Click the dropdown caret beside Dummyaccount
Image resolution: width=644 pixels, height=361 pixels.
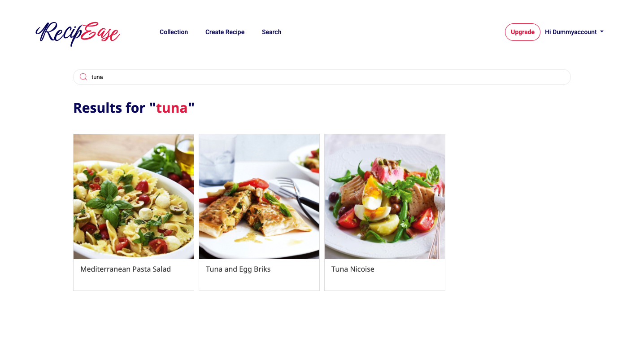click(x=602, y=32)
